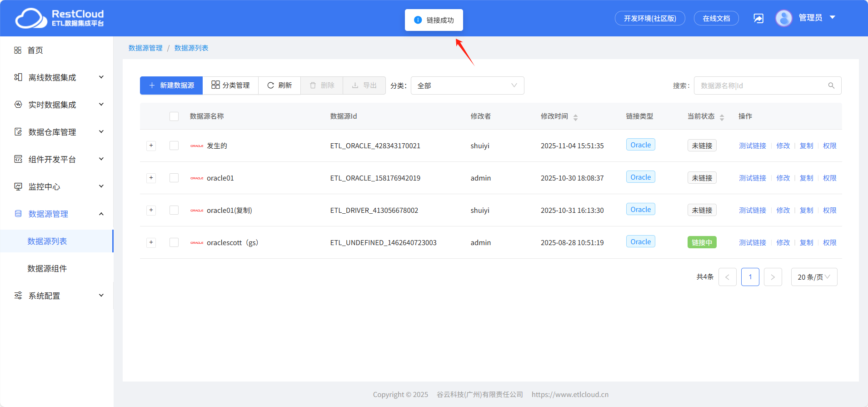Click page number 1 in pagination
The height and width of the screenshot is (407, 868).
(x=750, y=277)
